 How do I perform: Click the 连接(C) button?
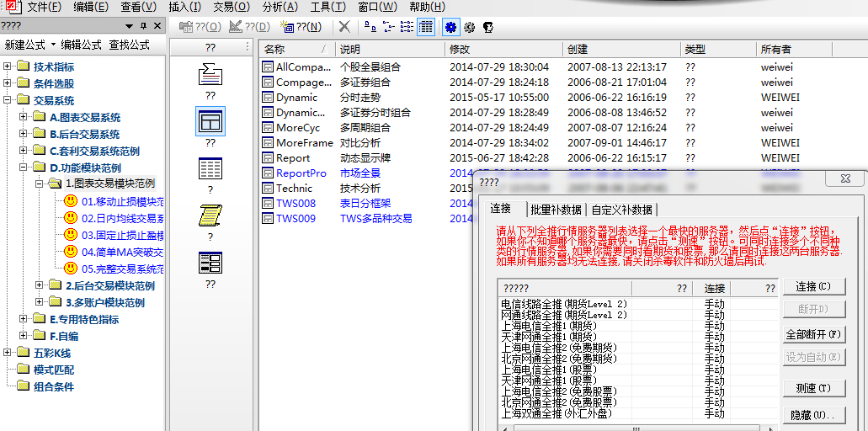(x=814, y=286)
